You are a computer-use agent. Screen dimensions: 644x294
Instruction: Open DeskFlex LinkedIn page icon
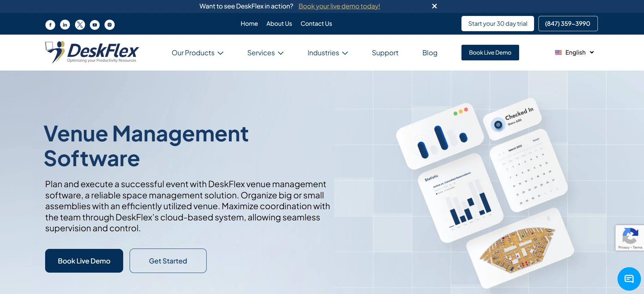coord(65,25)
